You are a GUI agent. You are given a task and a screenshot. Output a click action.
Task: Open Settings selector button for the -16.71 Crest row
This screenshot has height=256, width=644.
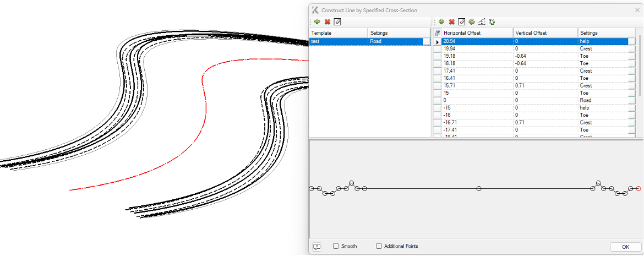point(632,122)
